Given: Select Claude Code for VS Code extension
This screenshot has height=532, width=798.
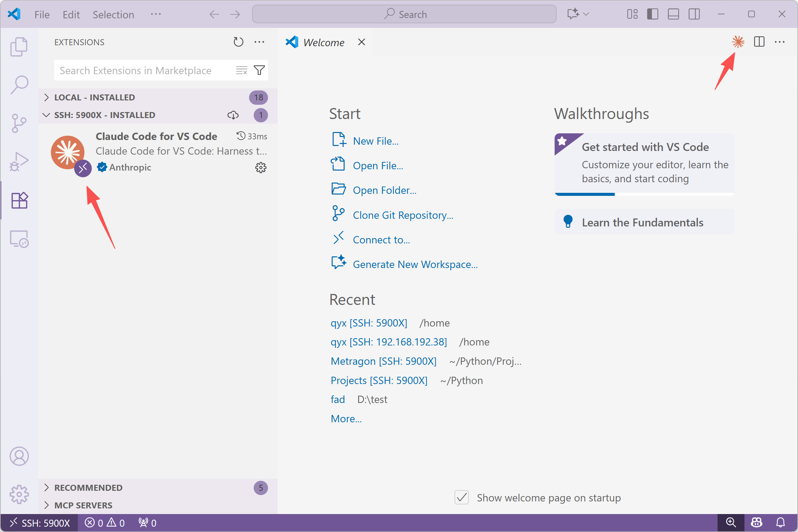Looking at the screenshot, I should coord(158,153).
